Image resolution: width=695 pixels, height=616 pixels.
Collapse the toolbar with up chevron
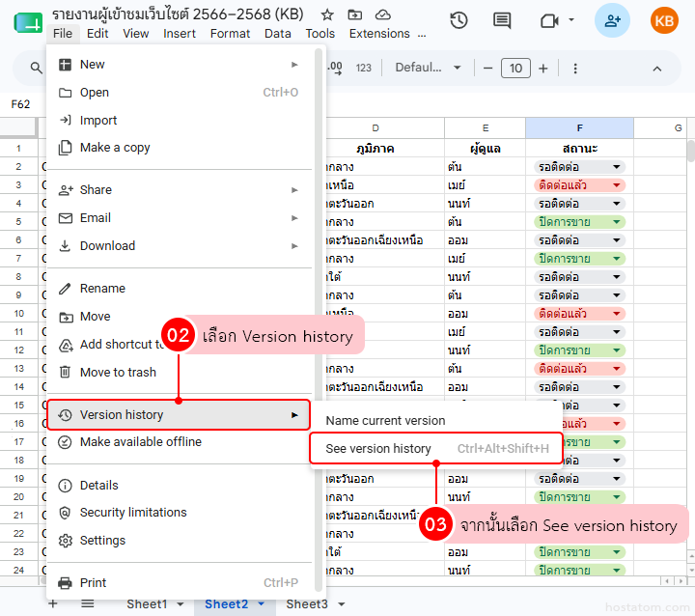click(x=657, y=69)
